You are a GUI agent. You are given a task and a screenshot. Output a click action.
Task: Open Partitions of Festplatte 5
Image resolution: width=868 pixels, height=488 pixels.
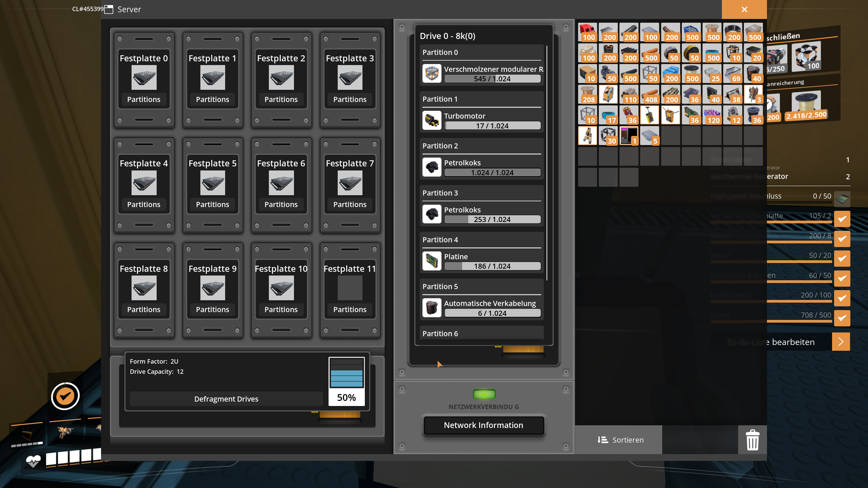tap(212, 204)
